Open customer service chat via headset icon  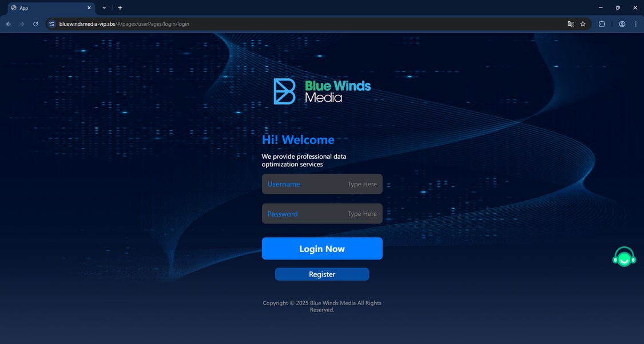[x=624, y=257]
